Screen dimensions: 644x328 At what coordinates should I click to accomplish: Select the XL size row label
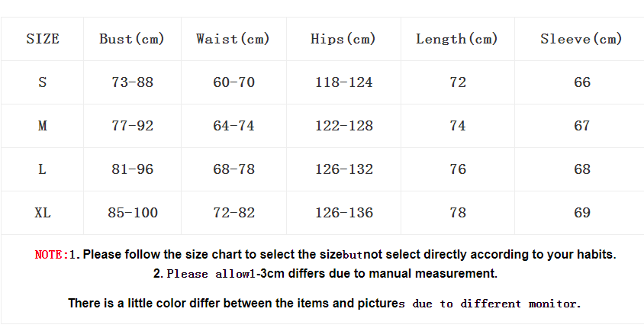(43, 213)
